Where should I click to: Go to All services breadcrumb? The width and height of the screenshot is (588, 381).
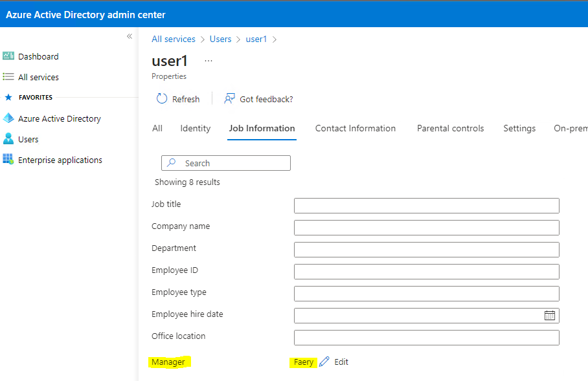tap(174, 39)
